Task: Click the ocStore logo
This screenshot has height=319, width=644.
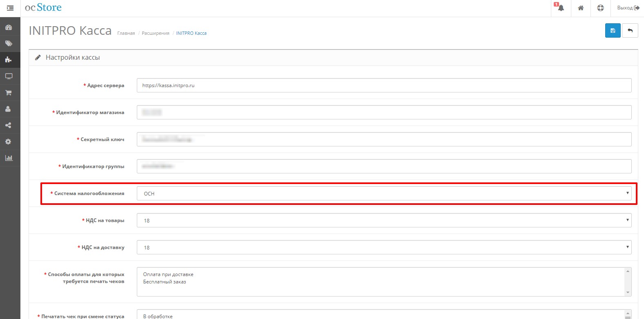Action: pos(43,8)
